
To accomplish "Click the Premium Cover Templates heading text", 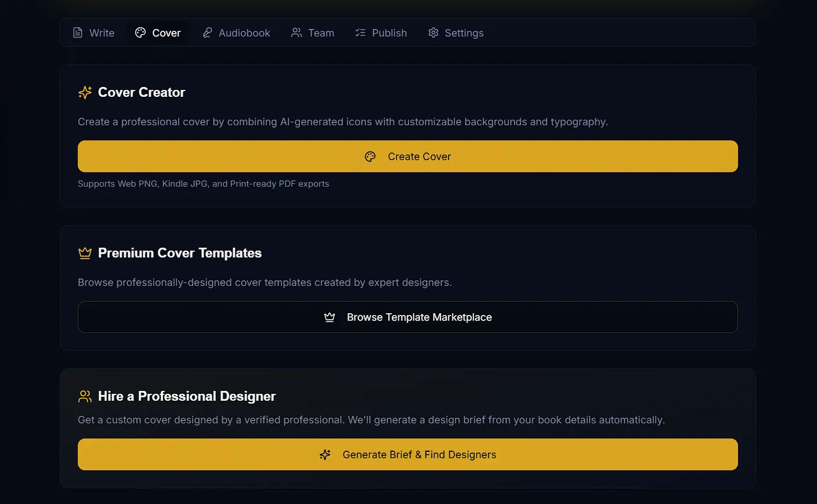I will pyautogui.click(x=180, y=253).
